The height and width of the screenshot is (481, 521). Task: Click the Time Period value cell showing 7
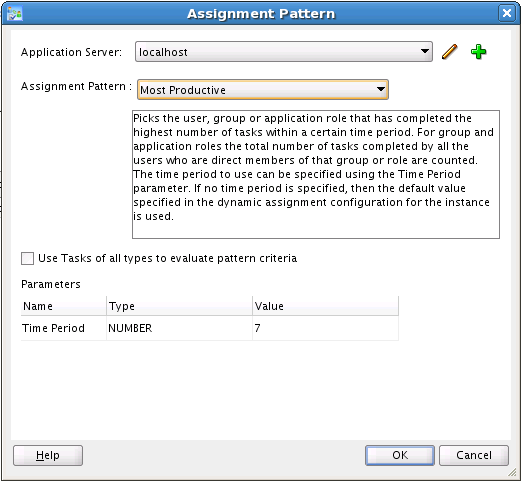[325, 328]
